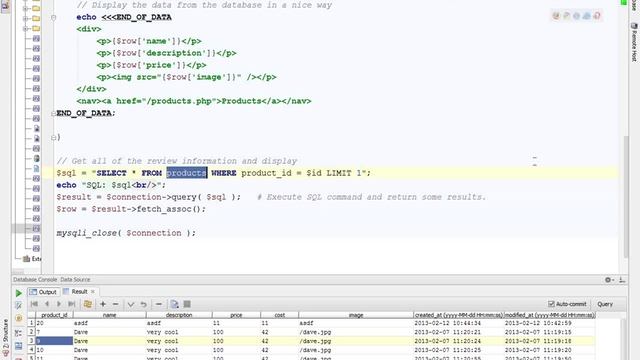
Task: Expand the third project tree folder
Action: click(x=25, y=29)
